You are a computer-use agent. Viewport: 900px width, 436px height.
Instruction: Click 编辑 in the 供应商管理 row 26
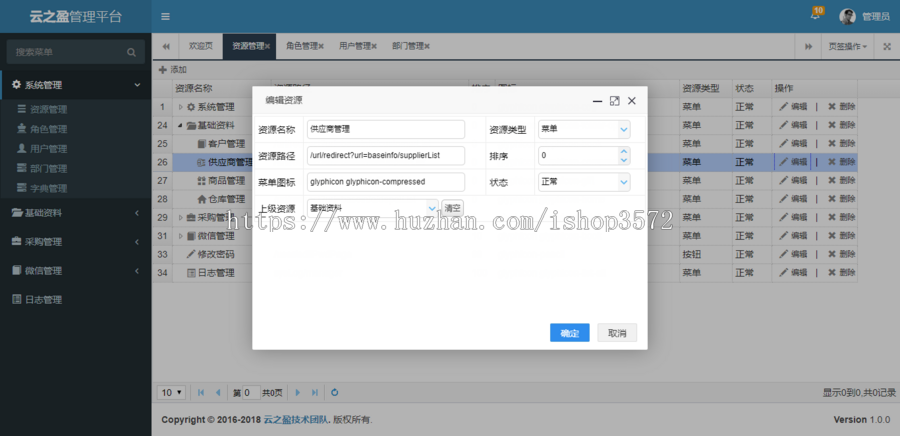[x=793, y=162]
